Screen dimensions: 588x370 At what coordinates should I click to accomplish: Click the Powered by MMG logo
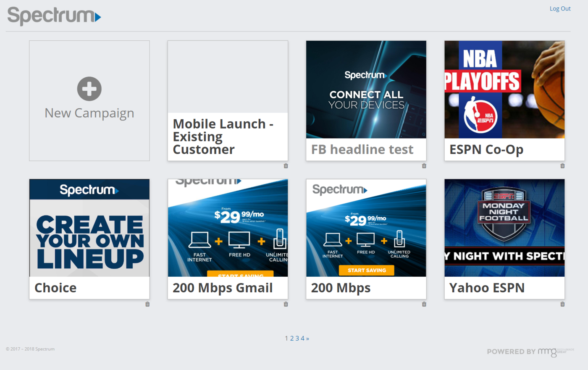pos(530,352)
